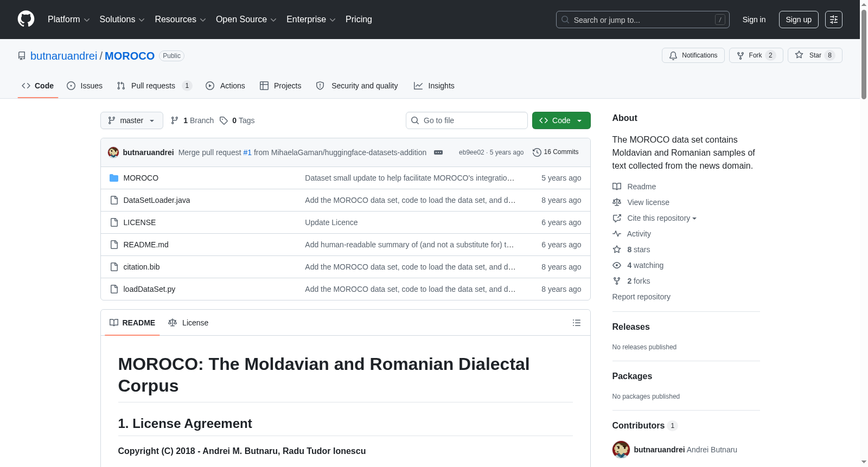
Task: Open the README outline icon
Action: (x=577, y=323)
